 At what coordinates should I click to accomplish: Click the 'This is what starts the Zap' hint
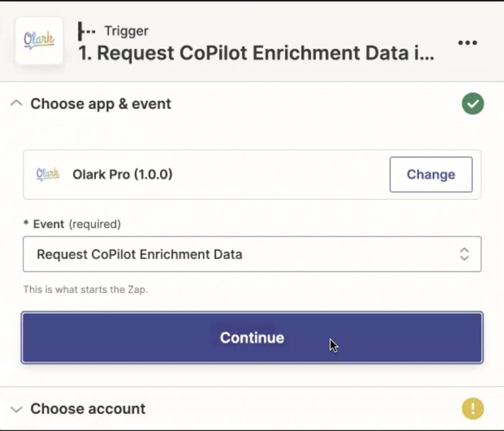click(86, 289)
